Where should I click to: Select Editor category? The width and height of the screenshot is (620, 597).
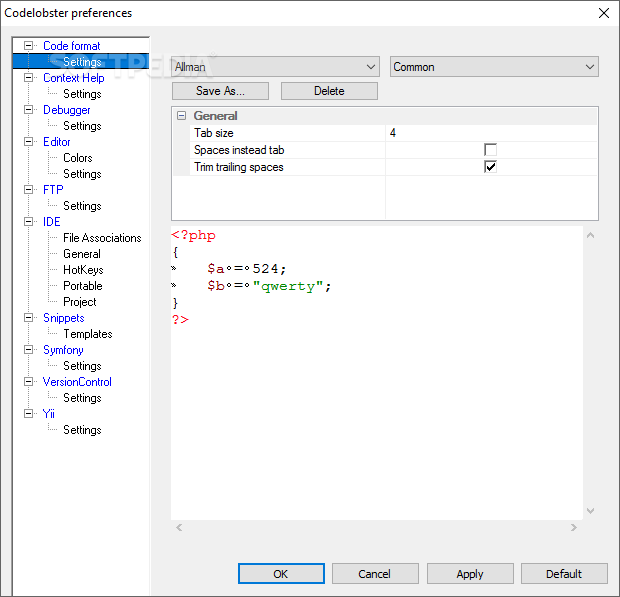(57, 142)
